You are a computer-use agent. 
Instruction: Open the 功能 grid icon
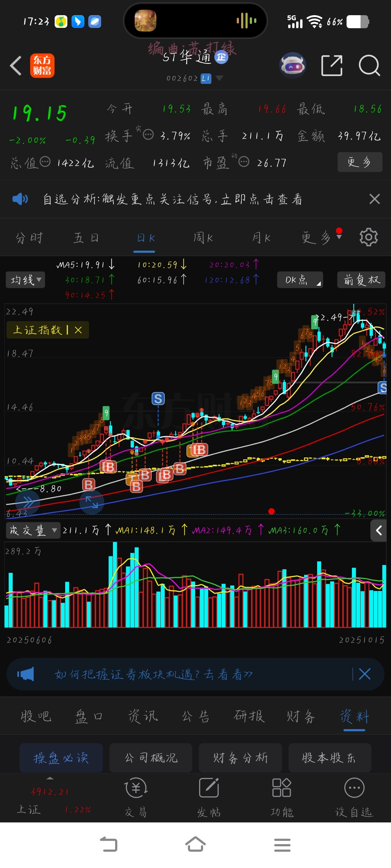click(x=282, y=788)
